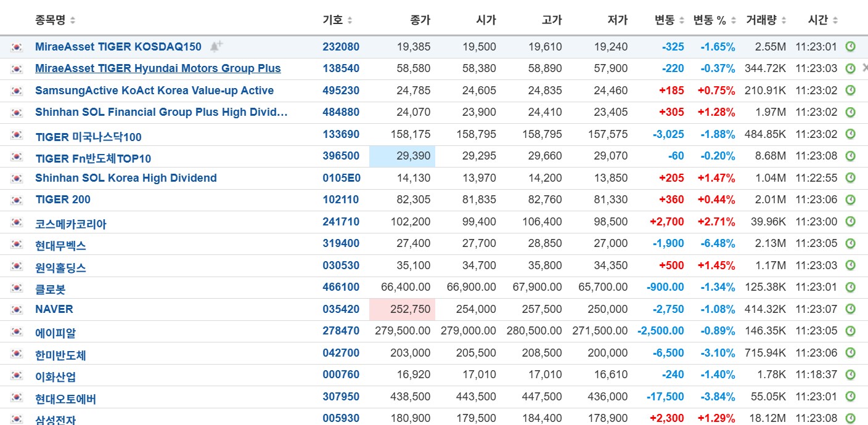The width and height of the screenshot is (868, 425).
Task: Open Shinhan SOL Korea High Dividend link
Action: [x=126, y=178]
